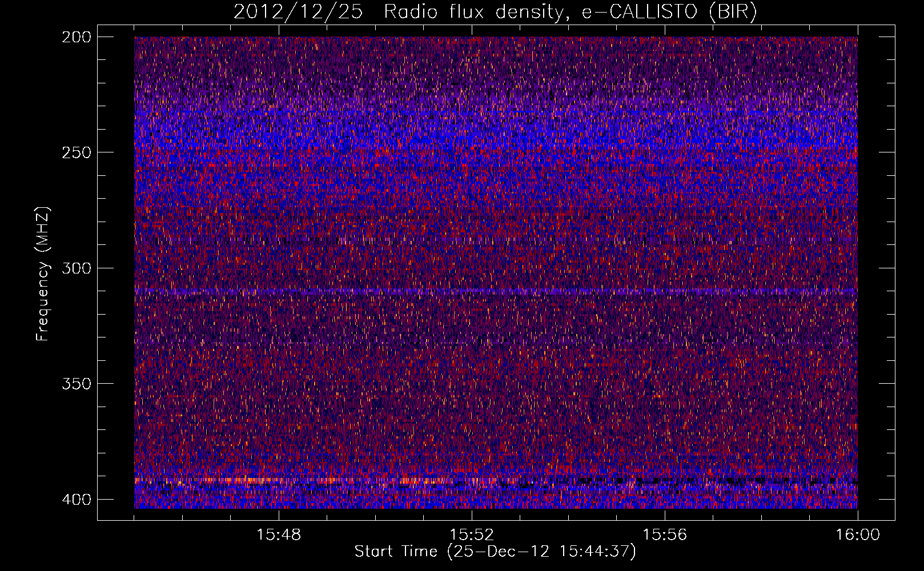Screen dimensions: 924x571
Task: Click the 16:00 time tick label
Action: (857, 535)
